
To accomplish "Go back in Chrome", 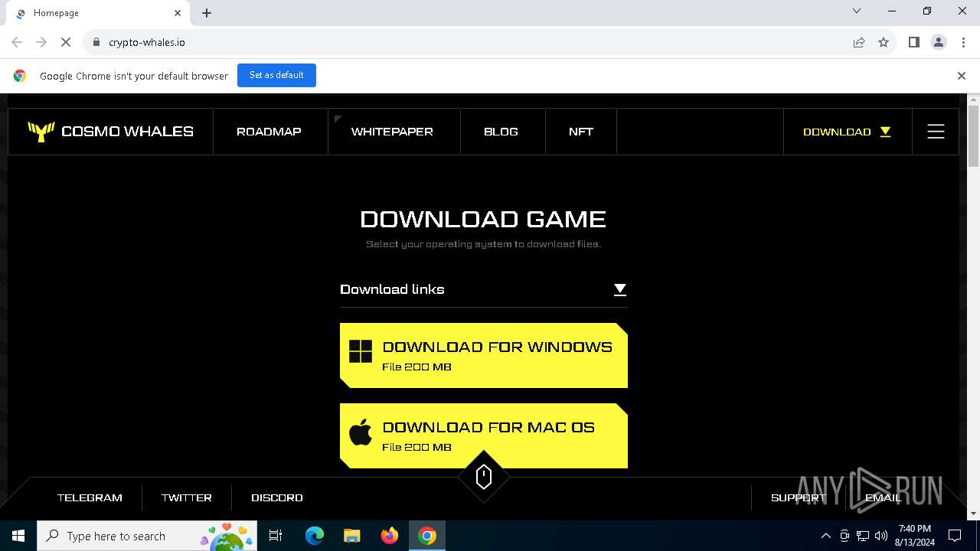I will (17, 42).
